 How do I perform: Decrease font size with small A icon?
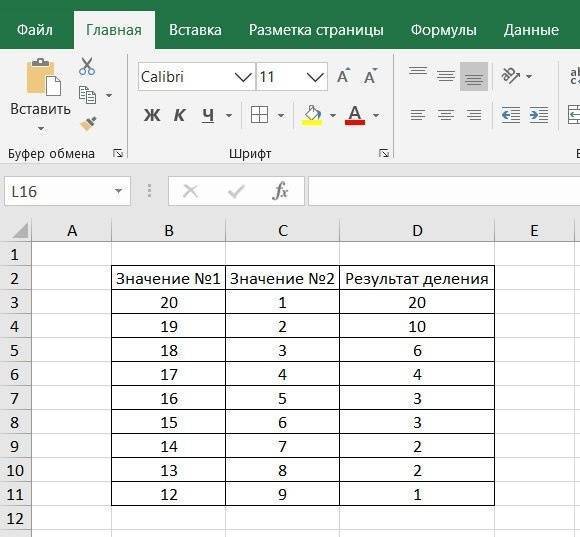pos(370,76)
